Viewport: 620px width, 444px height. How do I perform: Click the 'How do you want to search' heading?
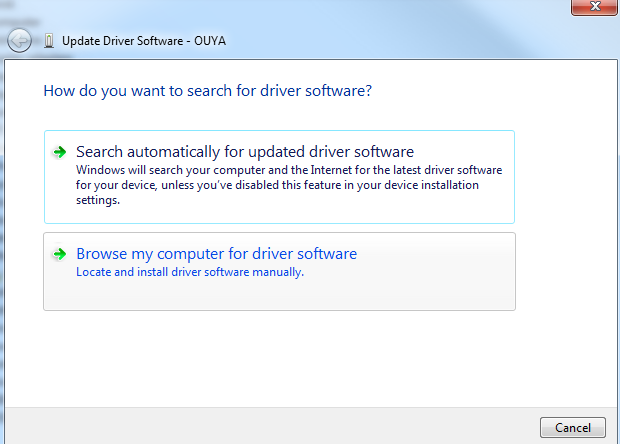208,91
